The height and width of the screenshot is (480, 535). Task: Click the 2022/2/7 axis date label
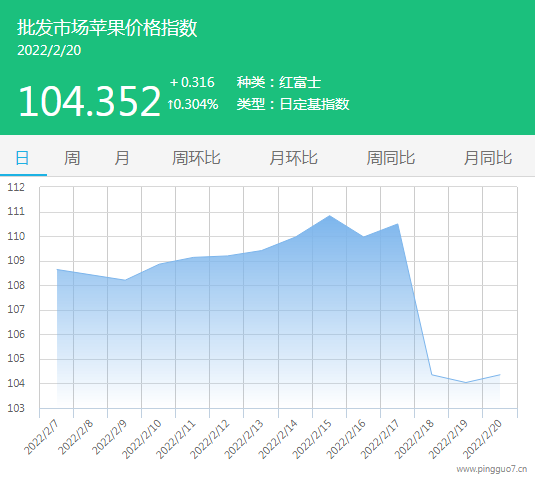(41, 438)
